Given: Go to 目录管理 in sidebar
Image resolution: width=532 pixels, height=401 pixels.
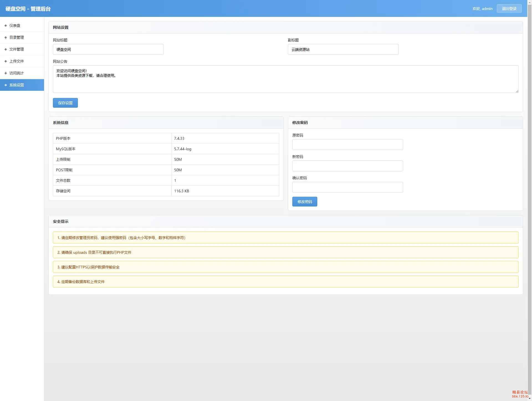Looking at the screenshot, I should 17,37.
